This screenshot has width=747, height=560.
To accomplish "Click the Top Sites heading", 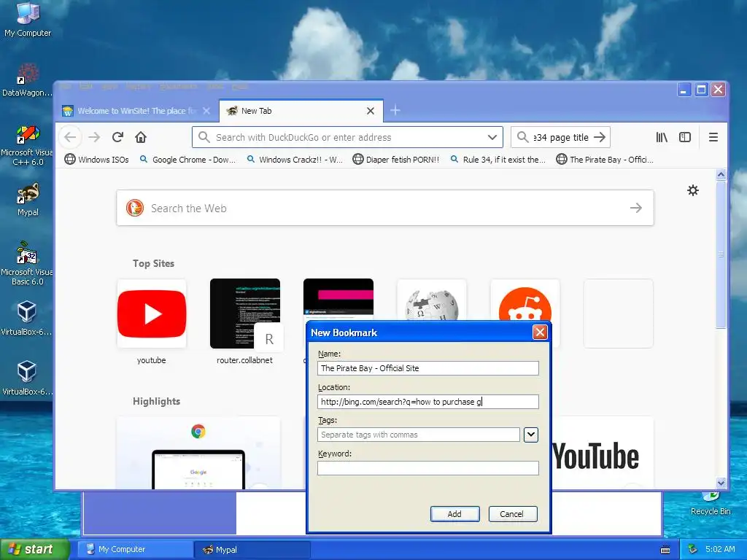I will [153, 263].
